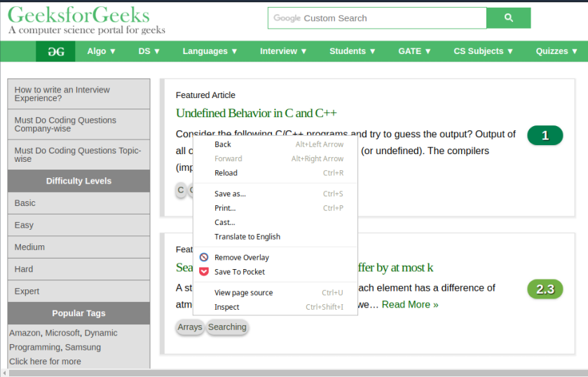
Task: Open the GATE dropdown menu
Action: click(414, 51)
